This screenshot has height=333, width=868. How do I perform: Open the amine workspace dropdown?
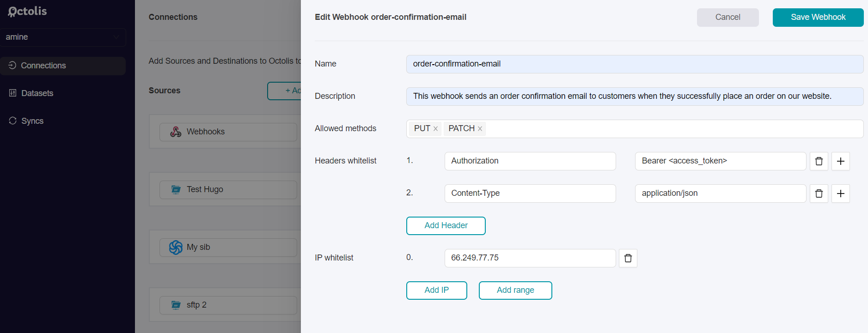coord(63,37)
